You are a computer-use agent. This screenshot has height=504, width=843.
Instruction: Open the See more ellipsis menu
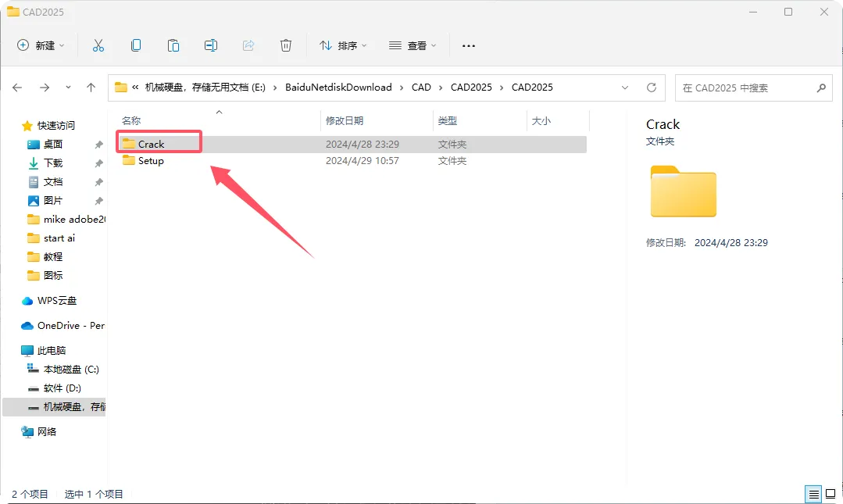pos(469,46)
